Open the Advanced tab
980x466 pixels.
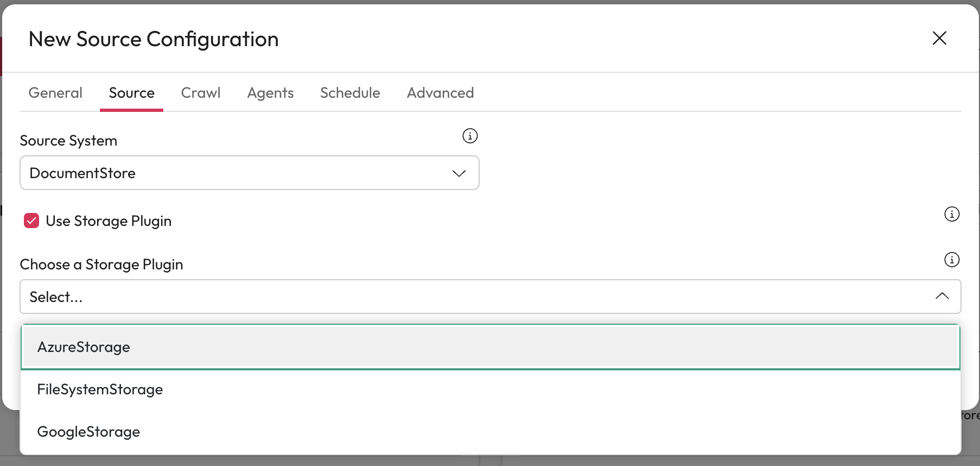click(440, 93)
